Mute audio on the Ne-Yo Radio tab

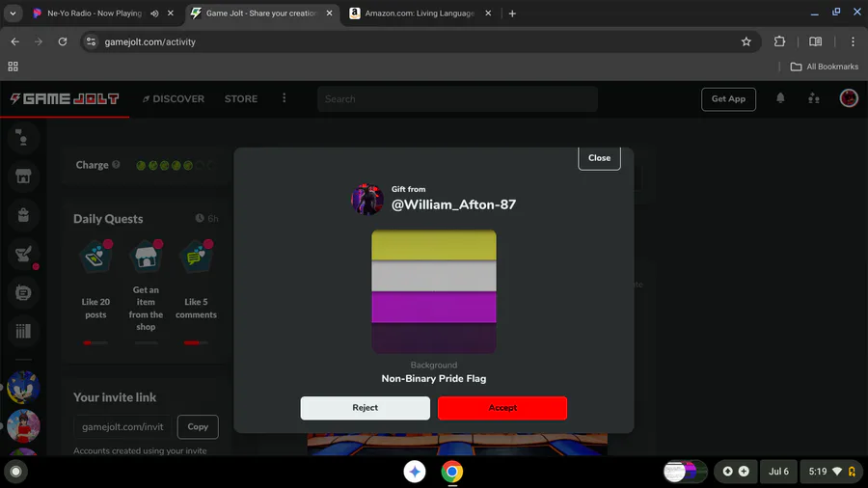click(154, 14)
